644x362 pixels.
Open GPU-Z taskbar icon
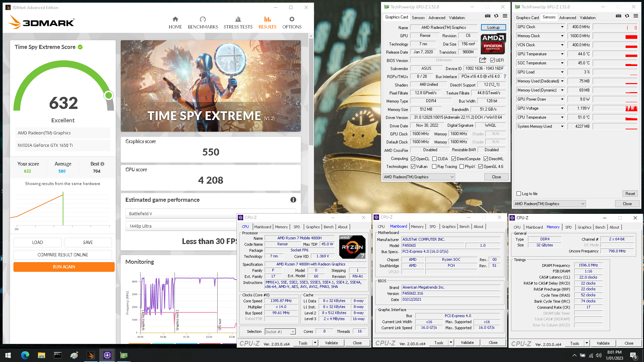click(x=123, y=355)
